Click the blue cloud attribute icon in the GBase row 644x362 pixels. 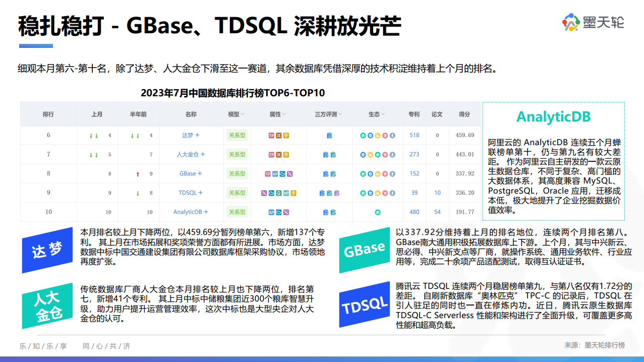[x=282, y=174]
